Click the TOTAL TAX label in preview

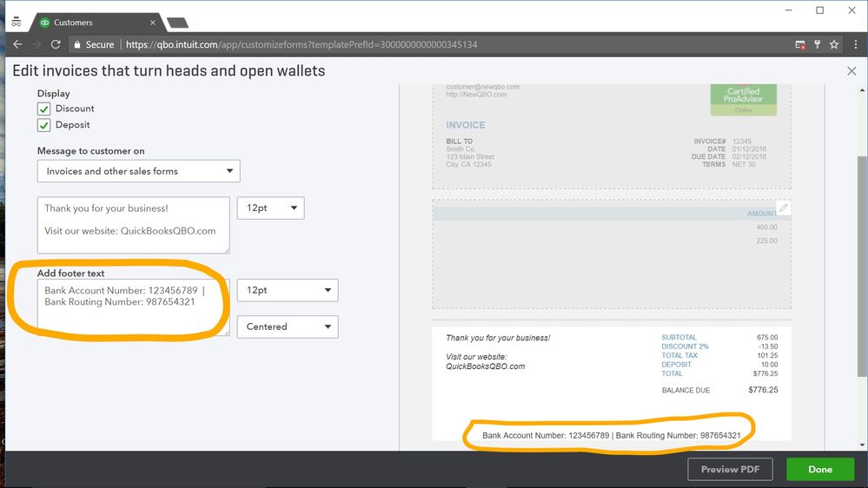click(x=679, y=355)
